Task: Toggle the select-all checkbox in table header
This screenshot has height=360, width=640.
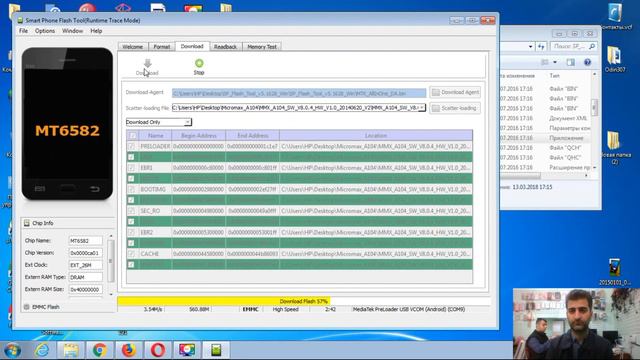Action: (x=133, y=136)
